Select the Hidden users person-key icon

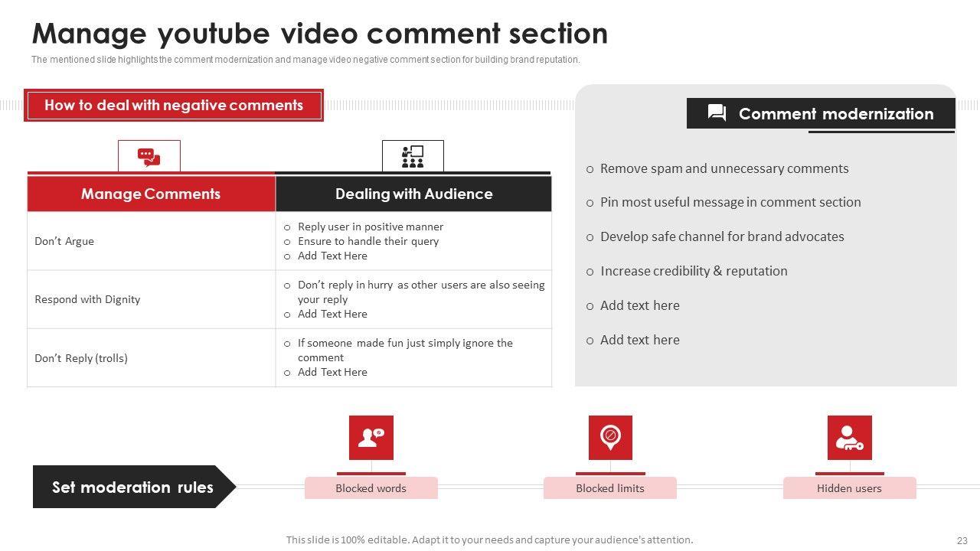coord(850,438)
